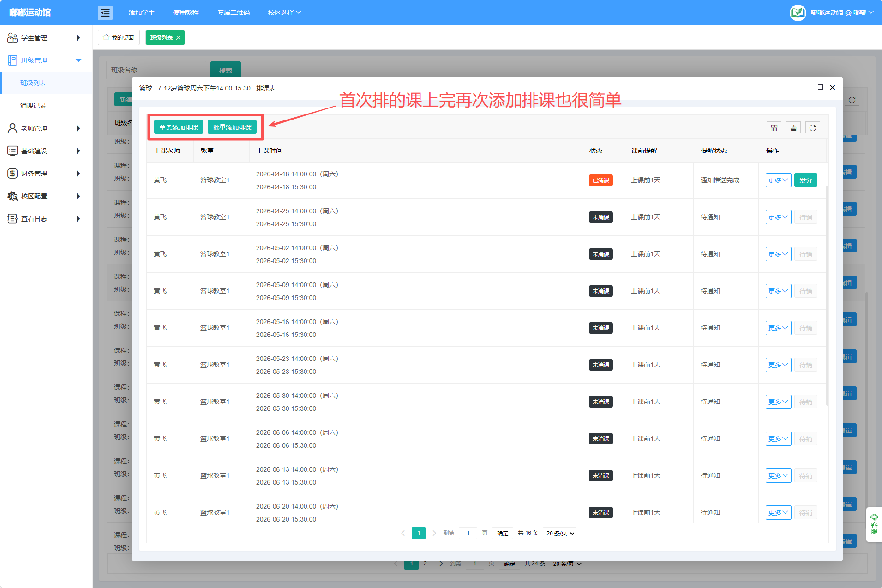
Task: Click the 已消课 status badge
Action: point(601,180)
